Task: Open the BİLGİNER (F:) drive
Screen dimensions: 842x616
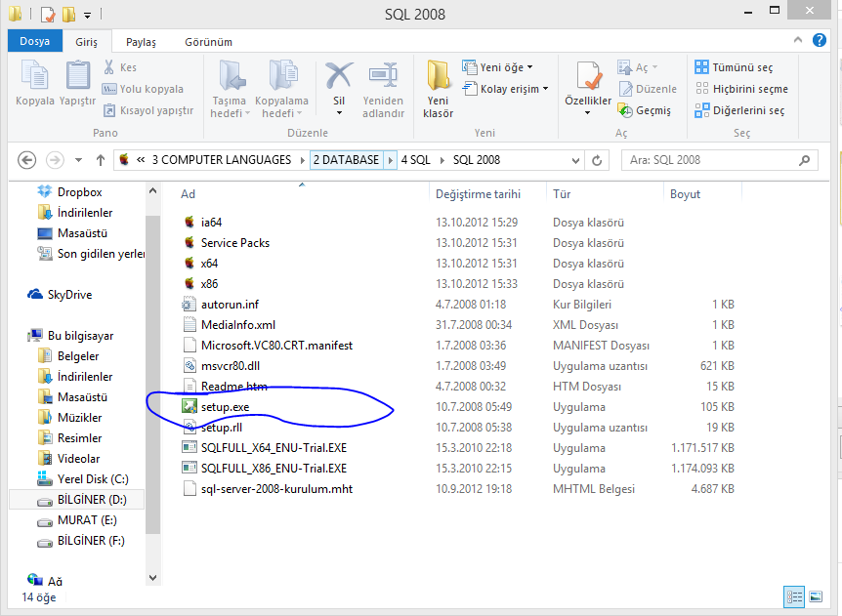Action: (x=91, y=540)
